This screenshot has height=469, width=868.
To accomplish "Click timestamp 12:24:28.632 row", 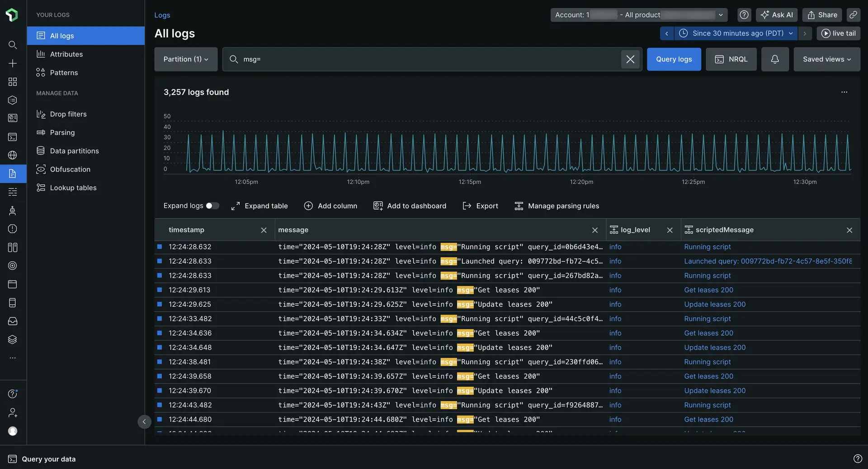I will click(x=190, y=247).
